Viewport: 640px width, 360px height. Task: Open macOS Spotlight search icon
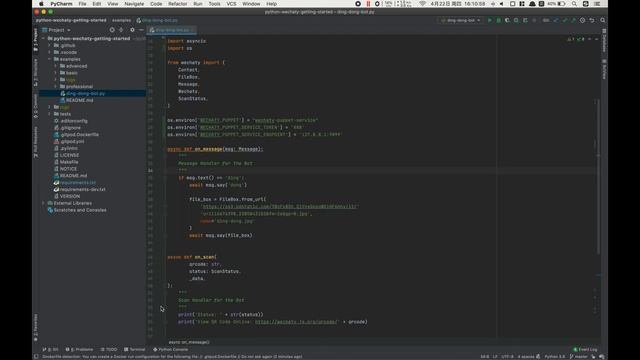[574, 4]
